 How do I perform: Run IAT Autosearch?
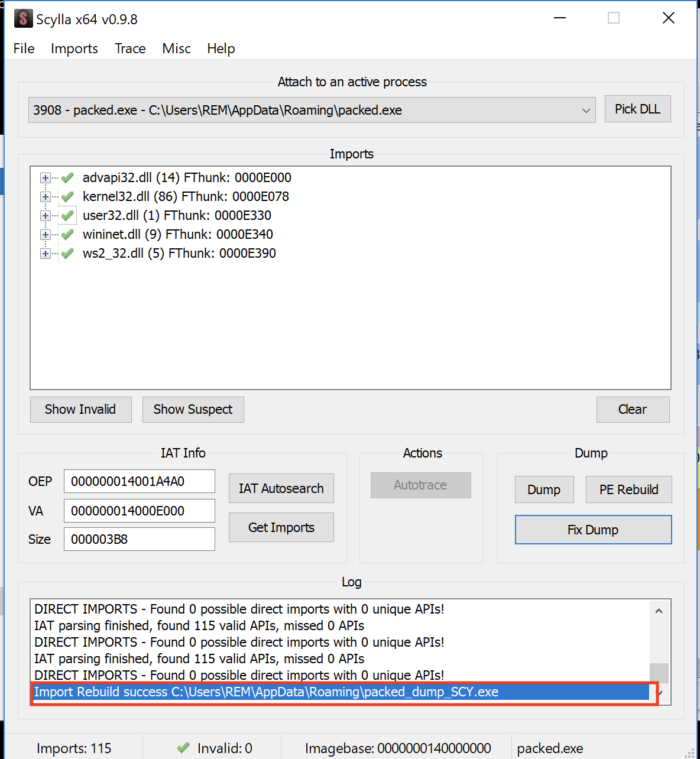[x=281, y=488]
